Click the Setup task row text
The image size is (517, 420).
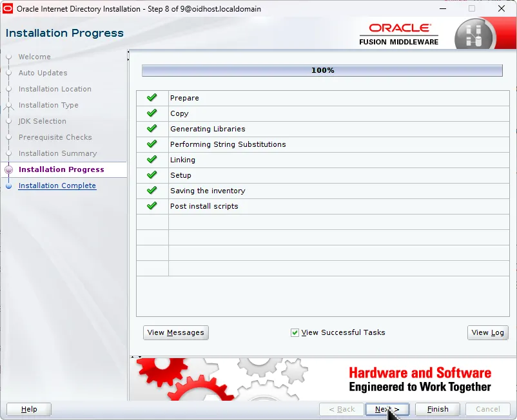click(180, 176)
